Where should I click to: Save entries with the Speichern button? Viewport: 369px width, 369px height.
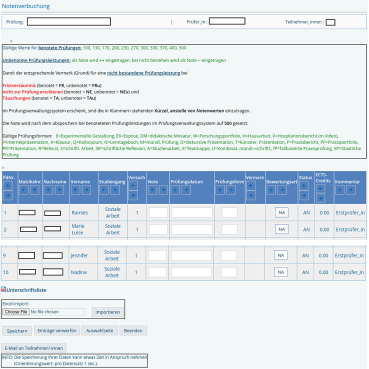17,331
